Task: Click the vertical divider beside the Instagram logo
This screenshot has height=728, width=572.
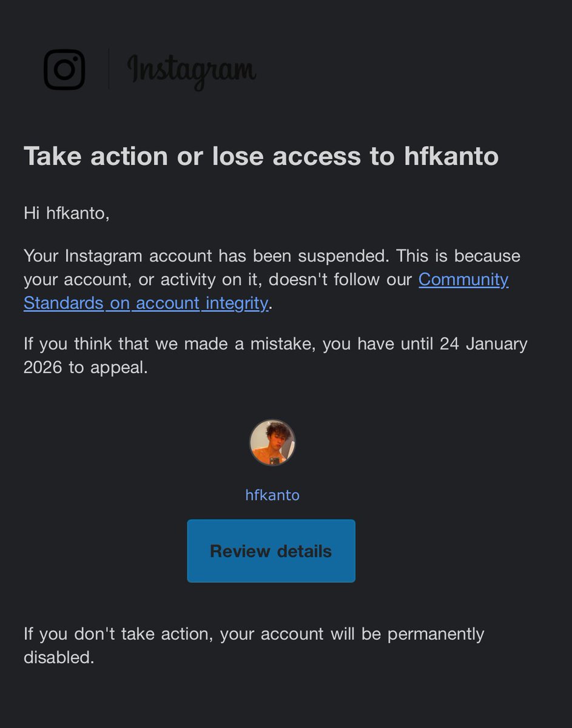Action: pyautogui.click(x=109, y=69)
